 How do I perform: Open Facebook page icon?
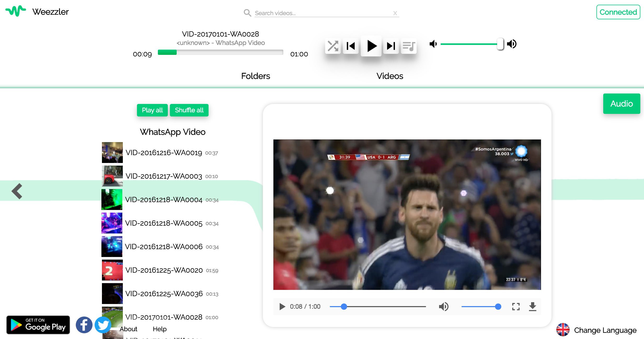click(x=84, y=325)
